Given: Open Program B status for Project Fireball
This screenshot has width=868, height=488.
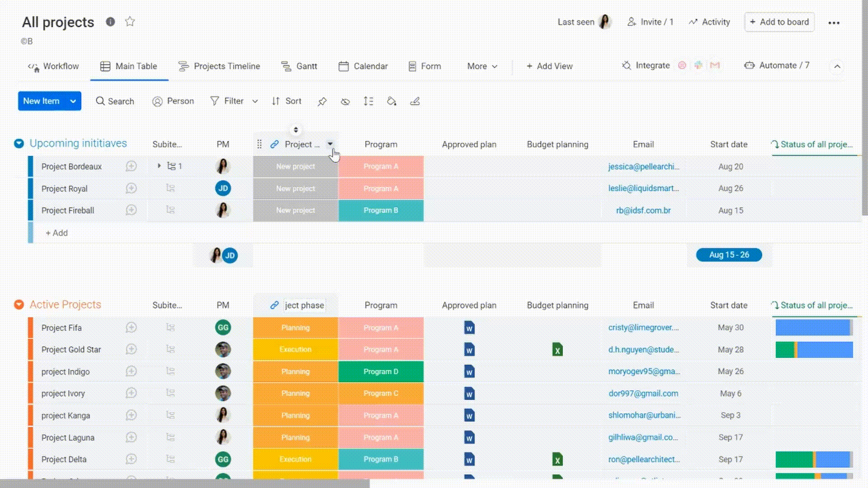Looking at the screenshot, I should pos(381,211).
